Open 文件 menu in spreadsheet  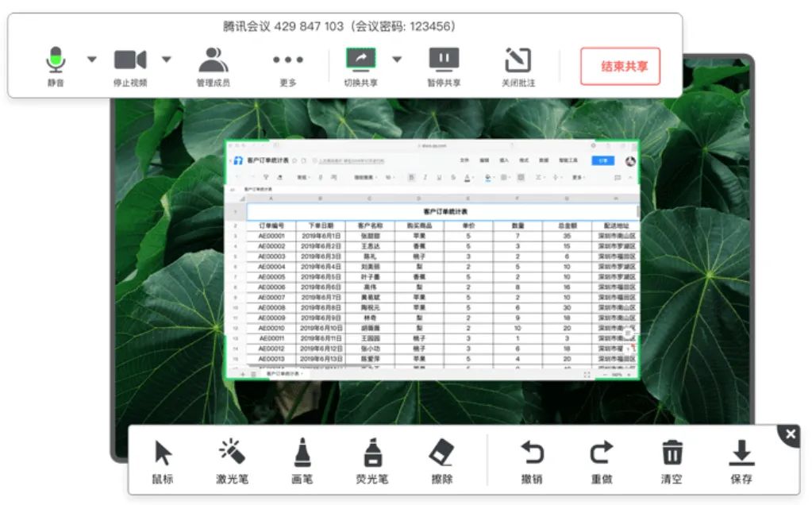point(464,160)
